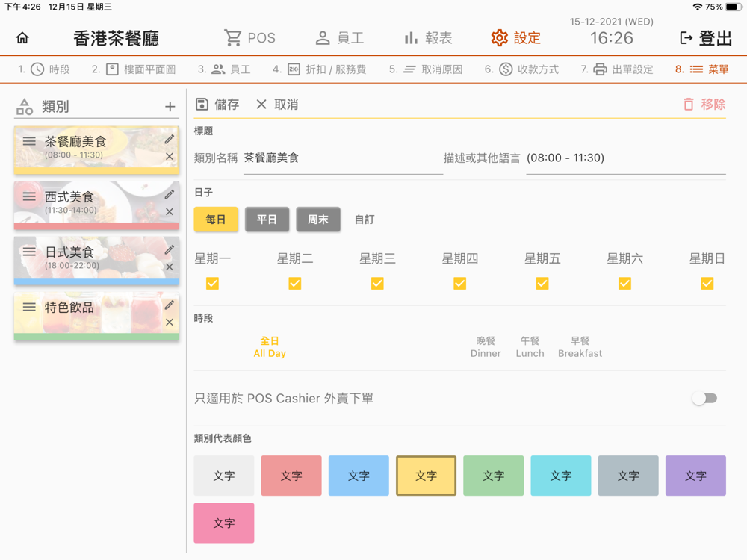747x560 pixels.
Task: Pick the blue-grey color swatch
Action: (x=628, y=476)
